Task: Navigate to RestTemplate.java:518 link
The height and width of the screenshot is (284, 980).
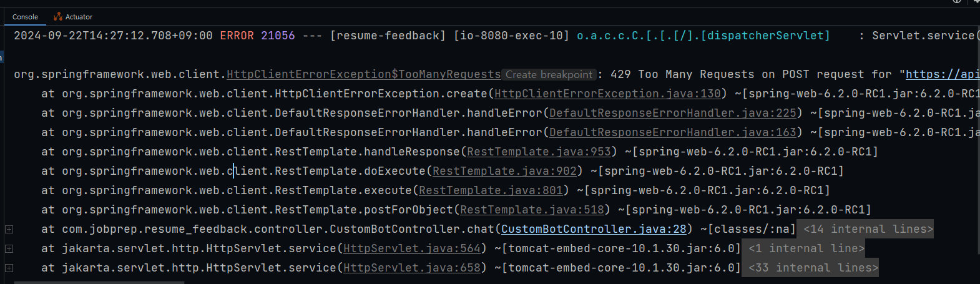Action: [532, 210]
